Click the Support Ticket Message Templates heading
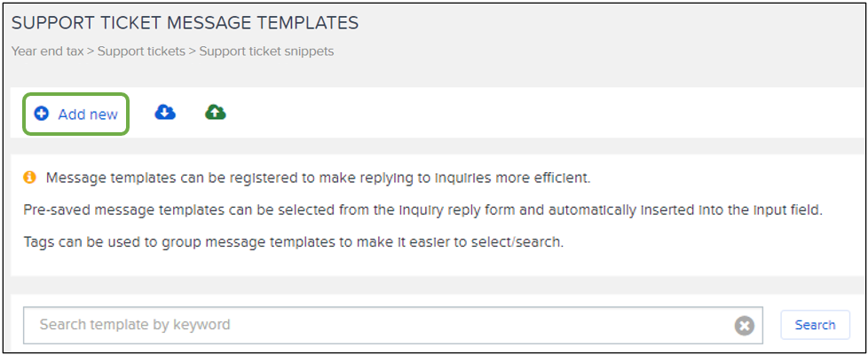This screenshot has height=355, width=868. click(185, 22)
